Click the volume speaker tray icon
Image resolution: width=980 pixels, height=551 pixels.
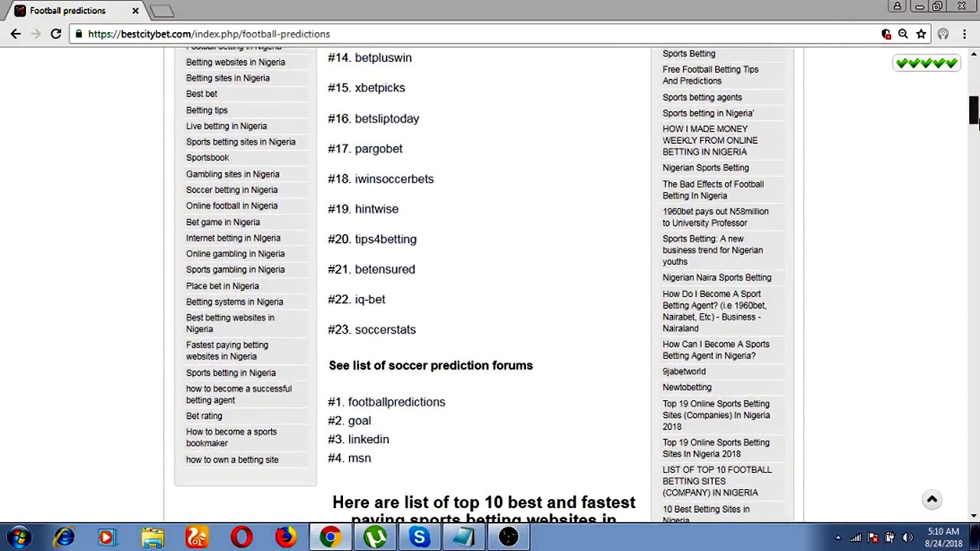coord(908,538)
